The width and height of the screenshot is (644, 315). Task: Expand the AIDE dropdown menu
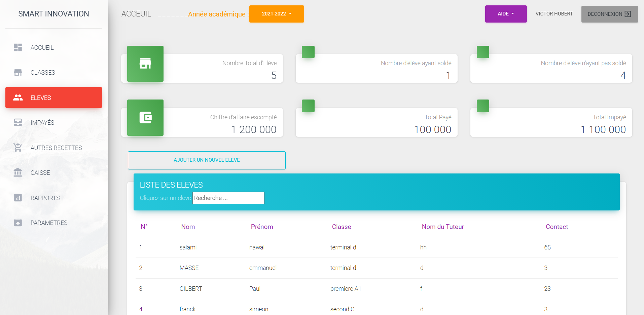(x=506, y=14)
